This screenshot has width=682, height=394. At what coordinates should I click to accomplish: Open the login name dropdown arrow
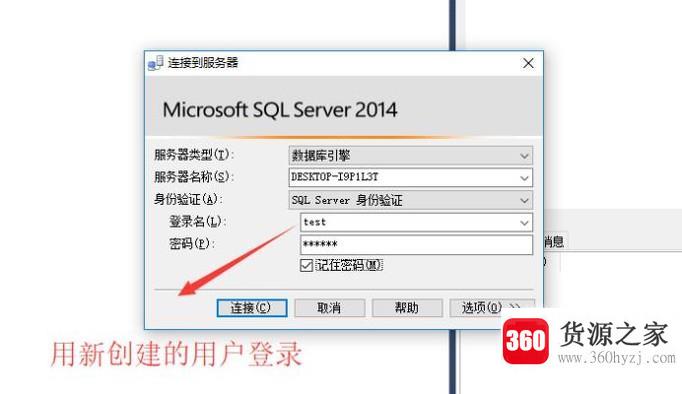[x=524, y=222]
